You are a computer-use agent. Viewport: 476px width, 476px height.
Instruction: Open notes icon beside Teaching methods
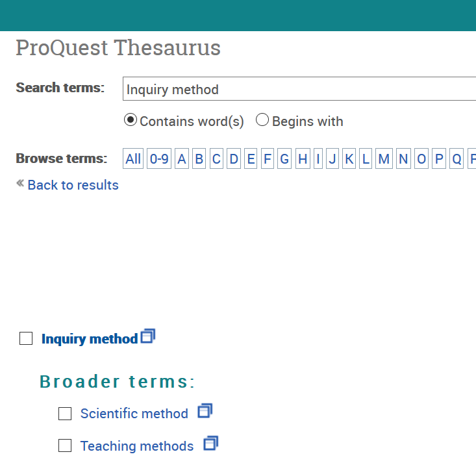210,444
